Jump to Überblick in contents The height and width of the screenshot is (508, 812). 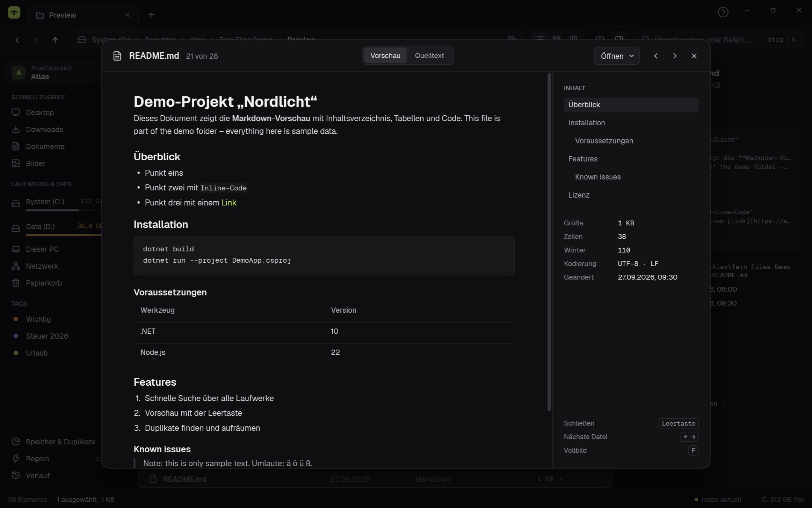click(x=631, y=105)
